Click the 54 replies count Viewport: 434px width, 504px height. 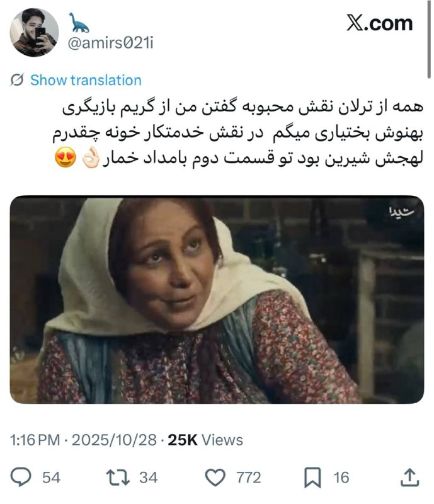52,478
